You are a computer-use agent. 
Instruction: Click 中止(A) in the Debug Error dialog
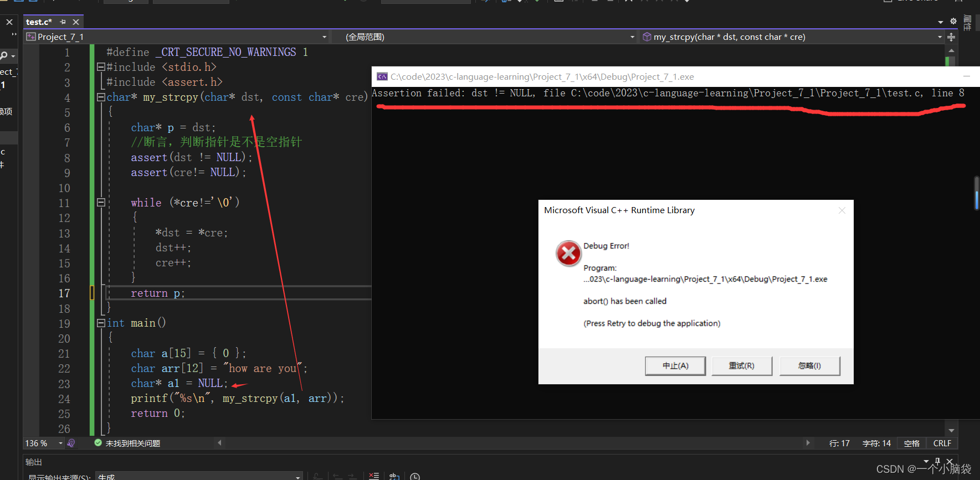pyautogui.click(x=675, y=366)
